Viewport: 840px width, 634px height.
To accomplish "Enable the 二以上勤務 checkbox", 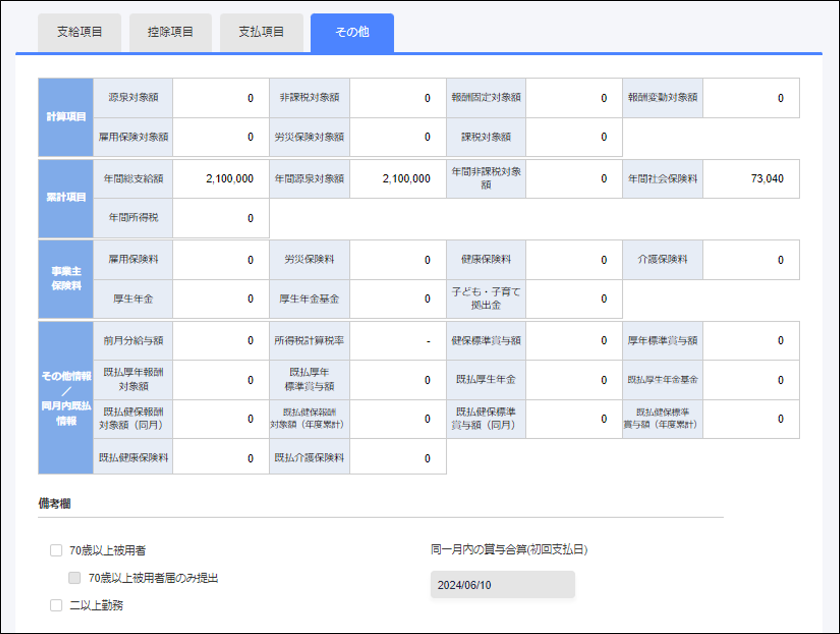I will [x=56, y=605].
